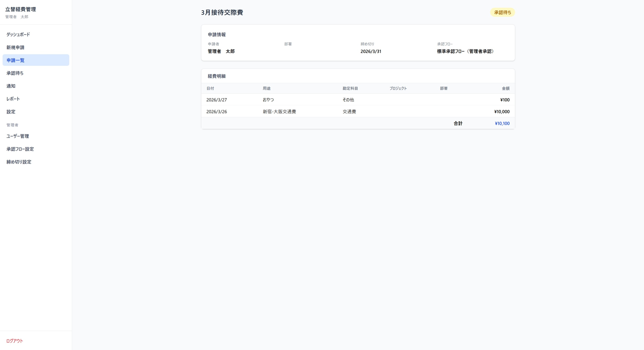
Task: Click the 金額 column header
Action: pos(505,88)
